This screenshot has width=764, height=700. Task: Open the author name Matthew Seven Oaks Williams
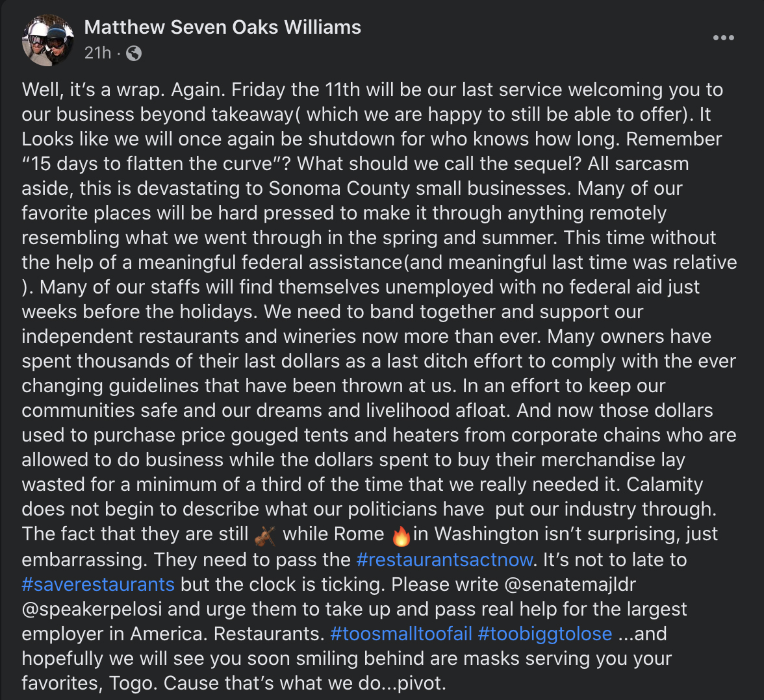[x=222, y=27]
